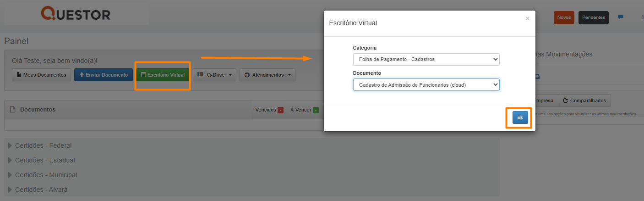Switch to the Compartilhados tab
Viewport: 644px width, 201px height.
click(584, 100)
